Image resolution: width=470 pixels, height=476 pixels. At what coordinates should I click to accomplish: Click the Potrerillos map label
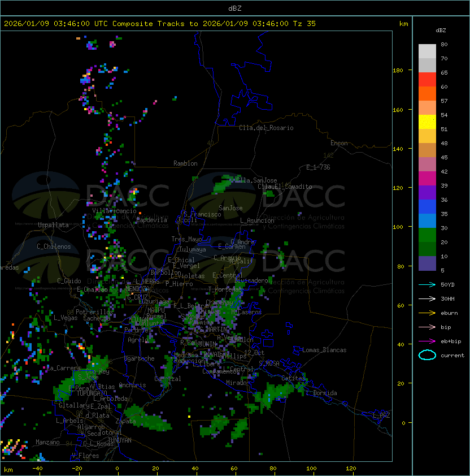[94, 311]
